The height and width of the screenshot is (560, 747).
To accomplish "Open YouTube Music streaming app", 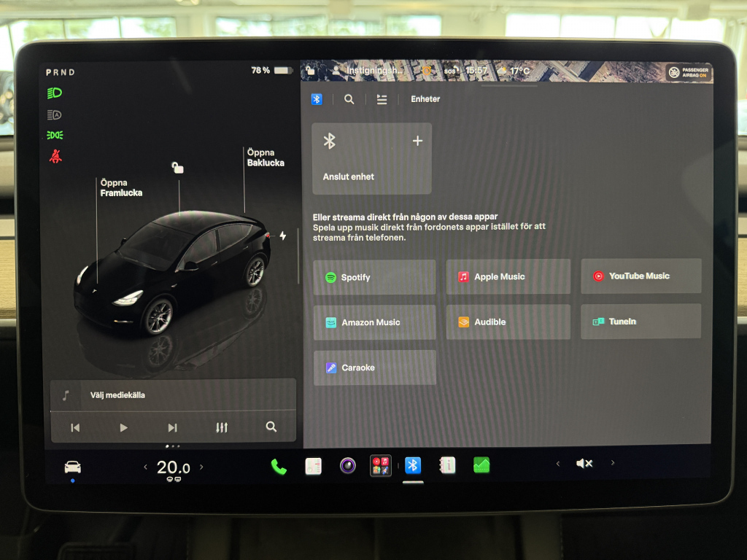I will click(x=640, y=276).
